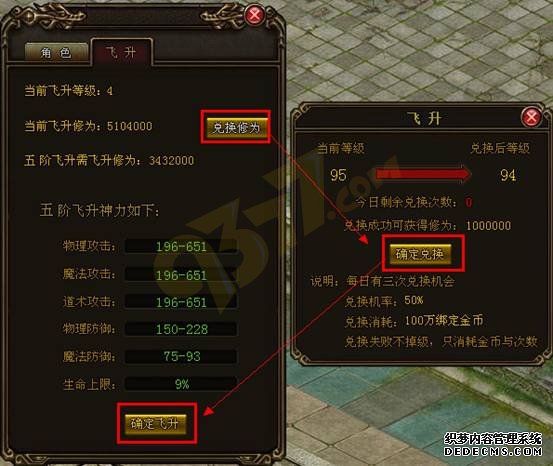Click the 兑换修为 button
Viewport: 553px width, 466px height.
tap(236, 127)
